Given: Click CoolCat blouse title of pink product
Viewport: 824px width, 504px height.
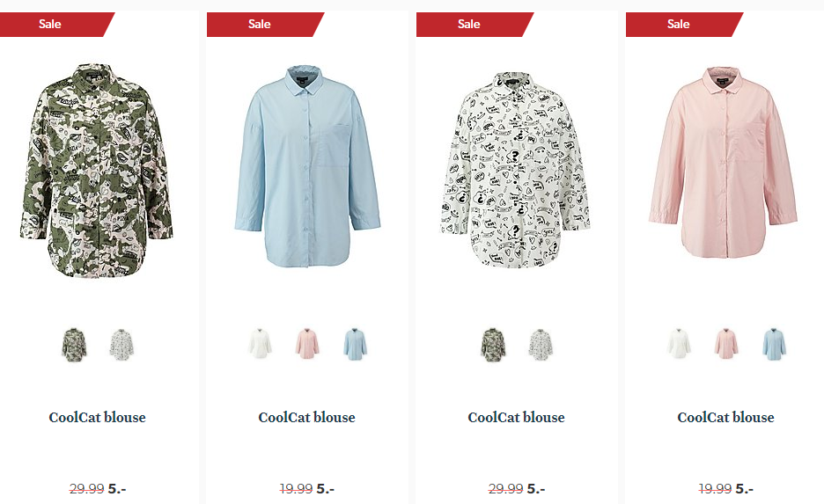Looking at the screenshot, I should [x=725, y=418].
